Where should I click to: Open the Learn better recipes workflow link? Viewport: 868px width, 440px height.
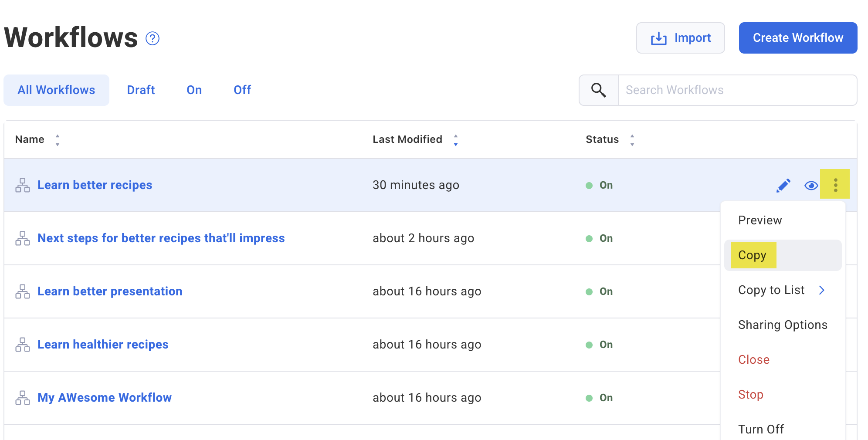tap(95, 185)
